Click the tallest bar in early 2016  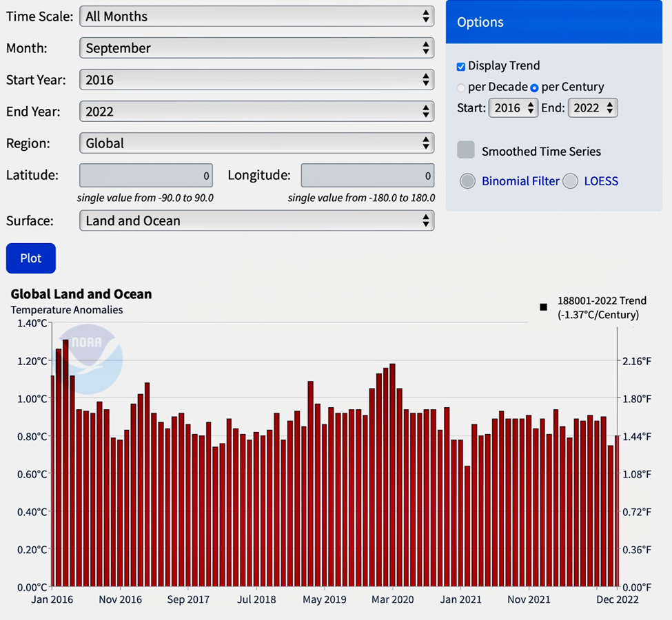65,462
